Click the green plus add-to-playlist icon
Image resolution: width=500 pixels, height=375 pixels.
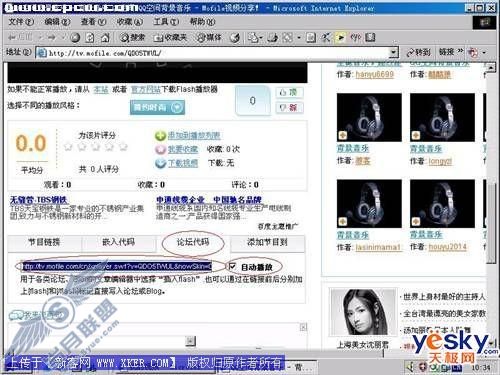(160, 136)
